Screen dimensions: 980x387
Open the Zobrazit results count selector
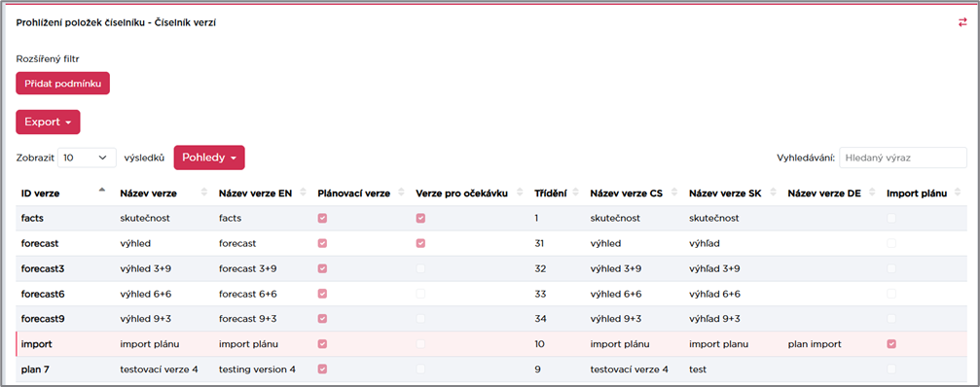(87, 158)
